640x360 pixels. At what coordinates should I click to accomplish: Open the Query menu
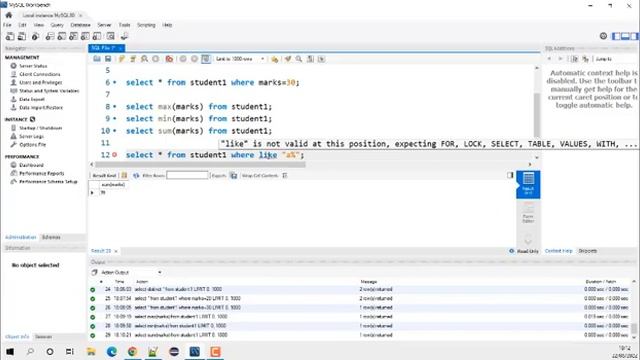pos(57,25)
